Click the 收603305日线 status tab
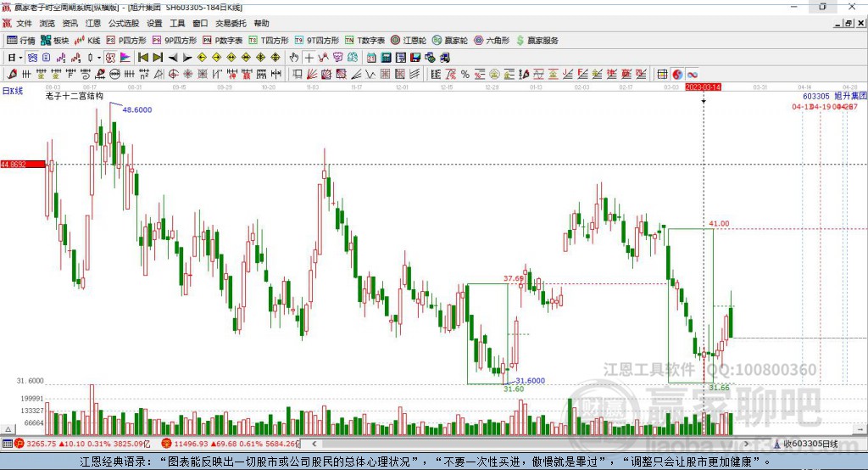Image resolution: width=868 pixels, height=470 pixels. [x=810, y=444]
